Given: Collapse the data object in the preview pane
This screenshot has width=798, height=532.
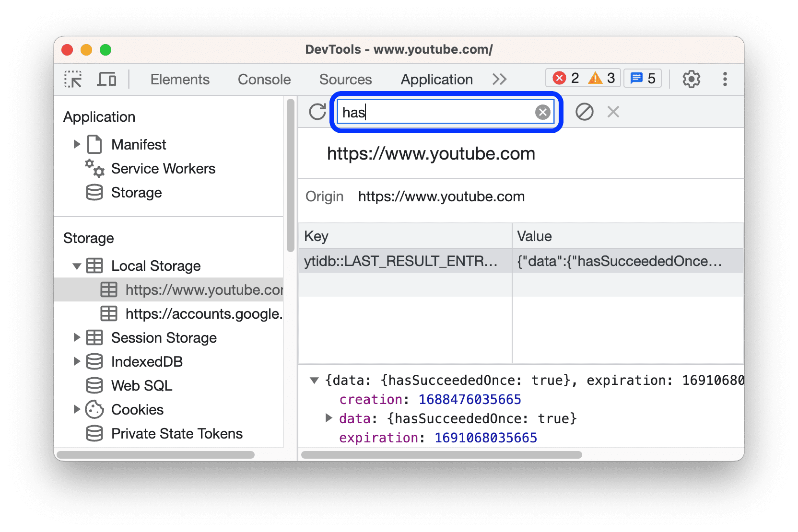Looking at the screenshot, I should pos(314,380).
